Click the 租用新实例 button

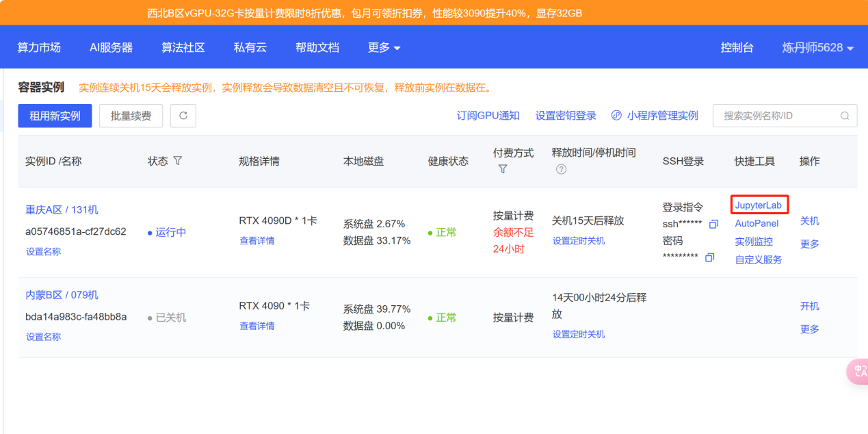pyautogui.click(x=55, y=116)
